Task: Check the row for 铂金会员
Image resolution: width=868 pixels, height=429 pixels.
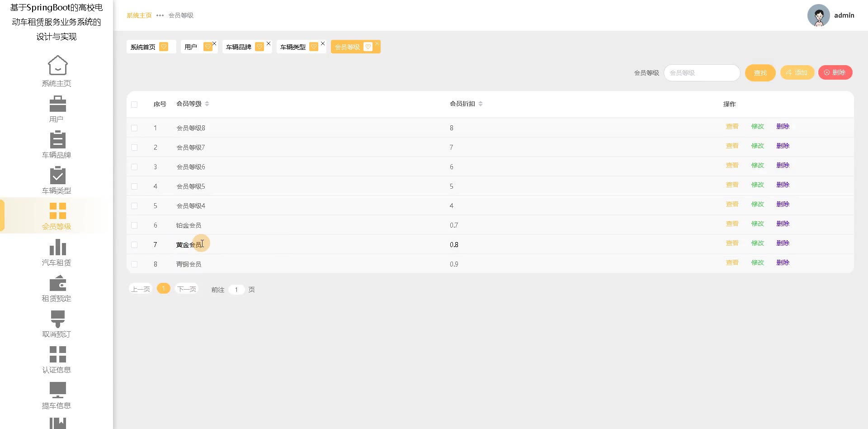Action: pos(134,225)
